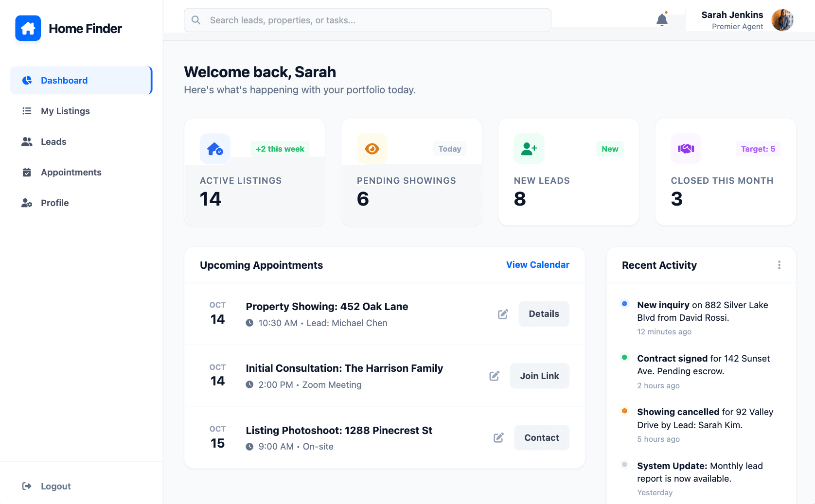The height and width of the screenshot is (504, 815).
Task: Click the house icon on Active Listings card
Action: 215,148
